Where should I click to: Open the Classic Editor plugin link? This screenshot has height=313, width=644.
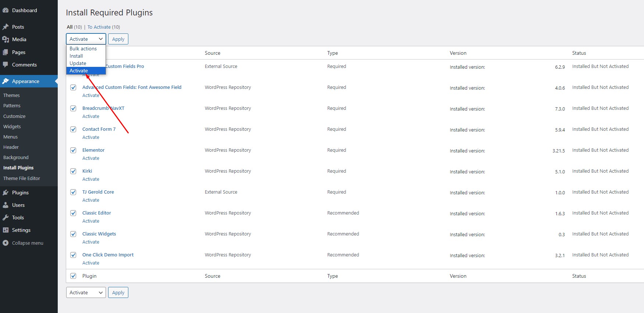pyautogui.click(x=97, y=213)
